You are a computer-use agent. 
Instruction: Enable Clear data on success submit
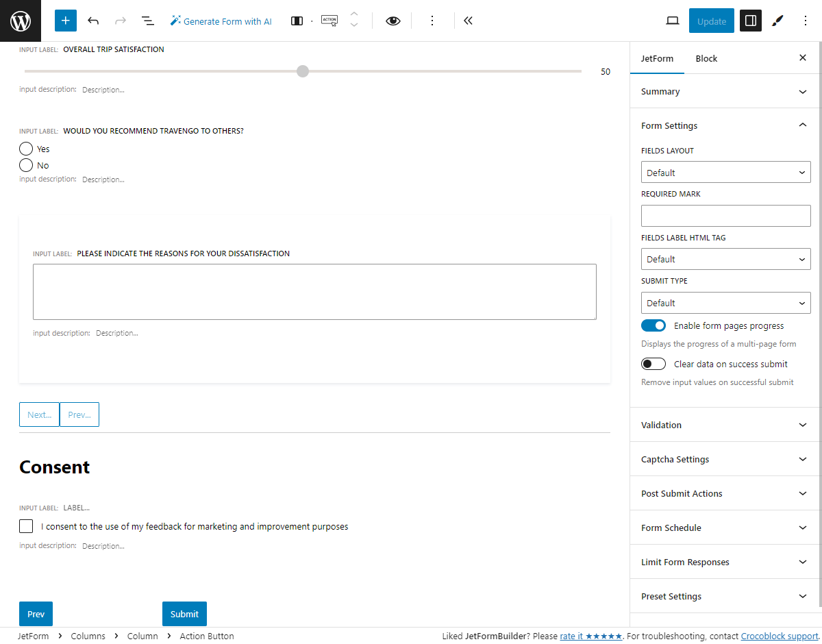(653, 364)
